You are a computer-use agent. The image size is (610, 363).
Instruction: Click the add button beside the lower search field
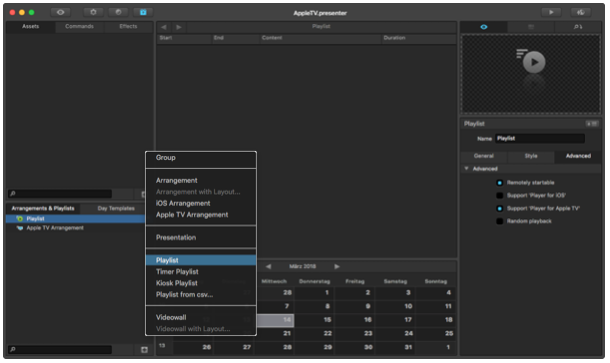[x=144, y=350]
